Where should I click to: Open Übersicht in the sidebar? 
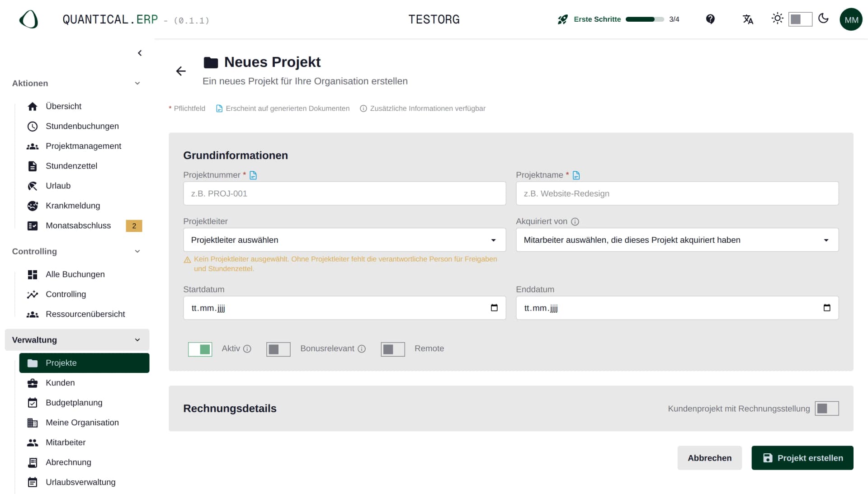pos(84,106)
